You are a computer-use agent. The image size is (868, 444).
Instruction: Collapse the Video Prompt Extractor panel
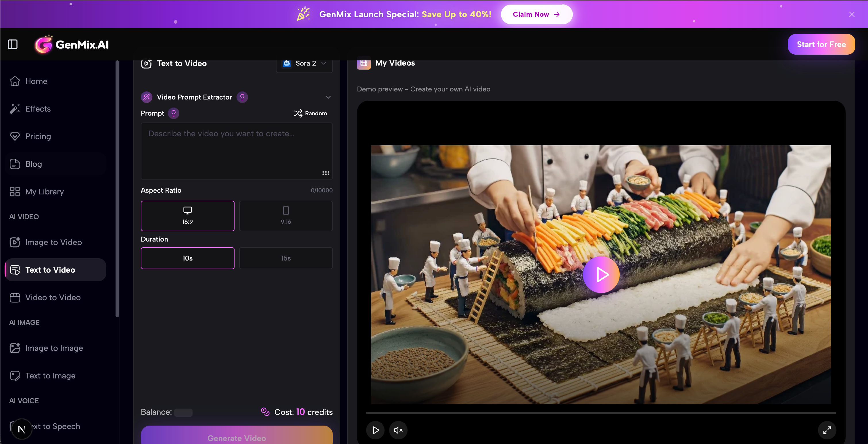(x=328, y=97)
